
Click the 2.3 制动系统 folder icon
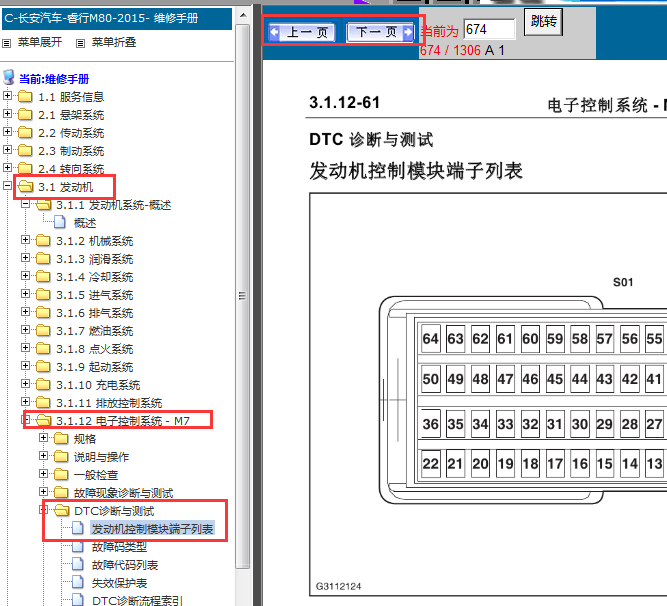[x=25, y=151]
